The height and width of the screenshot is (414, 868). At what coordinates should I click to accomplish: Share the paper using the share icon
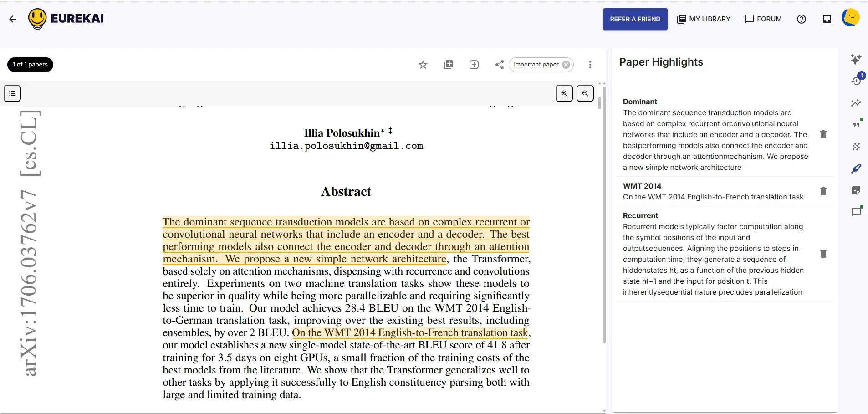pos(500,65)
